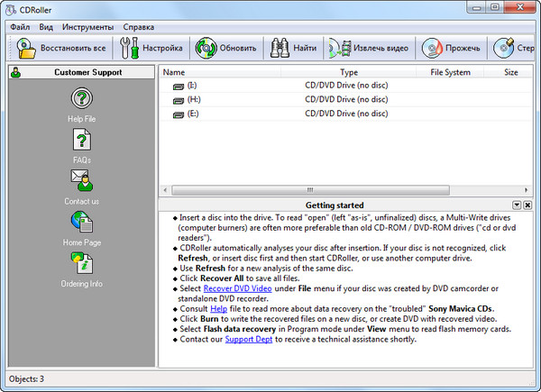Image resolution: width=541 pixels, height=392 pixels.
Task: Click the Прожечь burn disc button
Action: 455,48
